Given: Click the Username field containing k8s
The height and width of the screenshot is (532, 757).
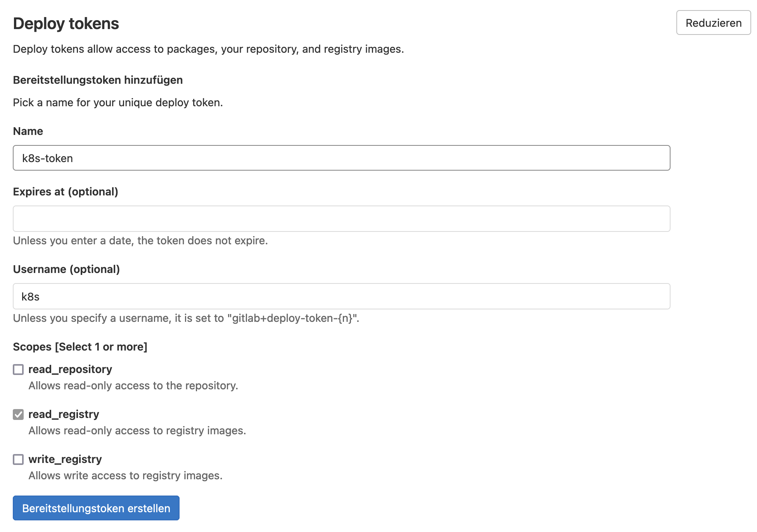Looking at the screenshot, I should tap(341, 296).
